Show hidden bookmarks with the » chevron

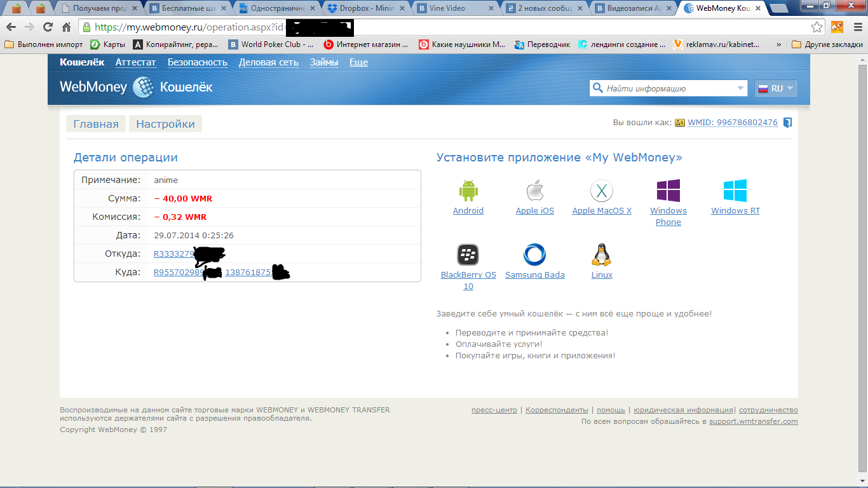pyautogui.click(x=780, y=44)
